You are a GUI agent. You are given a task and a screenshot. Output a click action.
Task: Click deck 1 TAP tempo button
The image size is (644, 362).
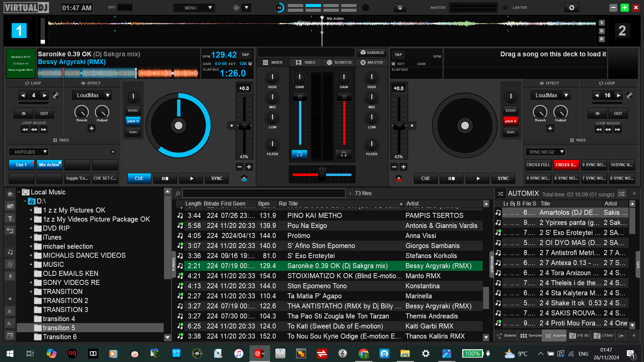click(x=246, y=55)
